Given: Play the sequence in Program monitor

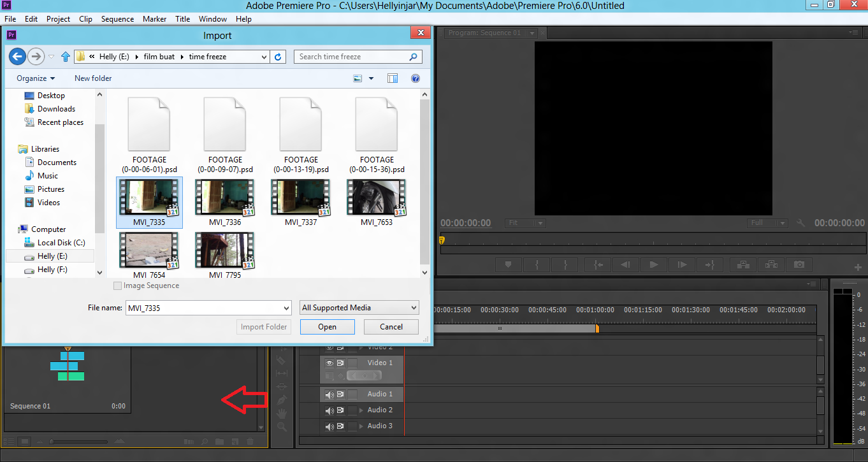Looking at the screenshot, I should point(653,264).
